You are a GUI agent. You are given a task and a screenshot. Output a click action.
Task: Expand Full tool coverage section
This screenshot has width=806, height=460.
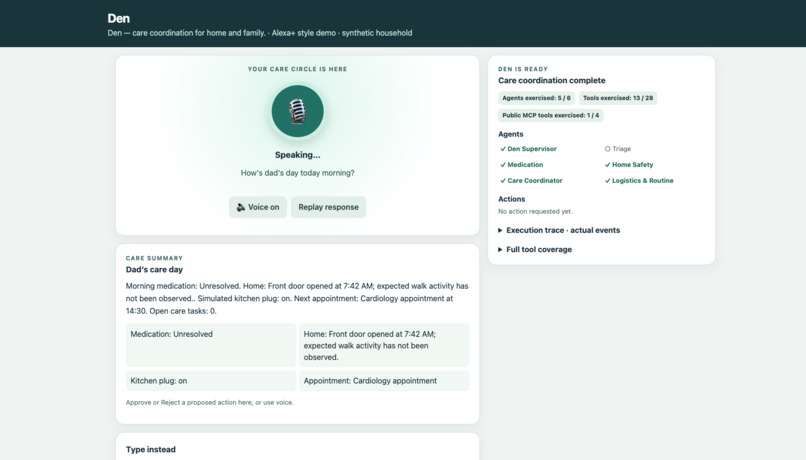535,249
